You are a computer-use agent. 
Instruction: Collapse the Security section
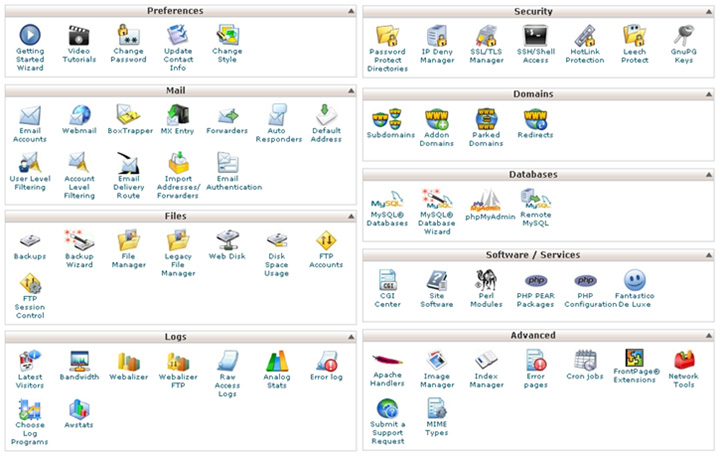[708, 12]
